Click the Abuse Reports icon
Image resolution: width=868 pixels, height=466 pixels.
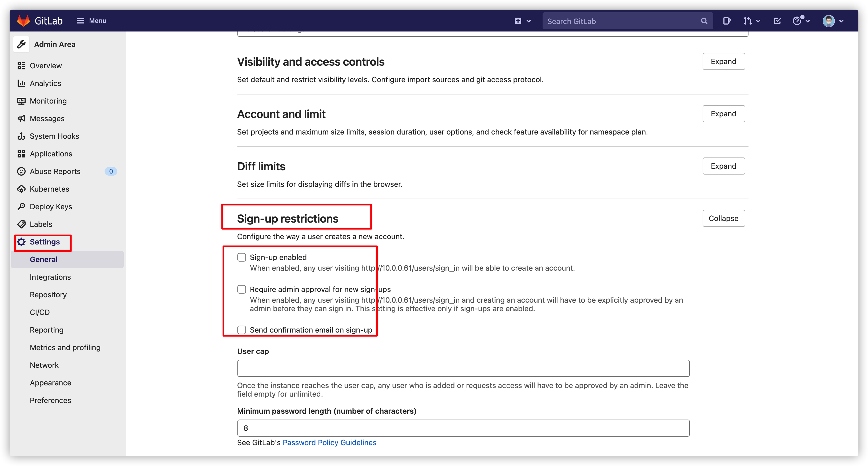[21, 171]
